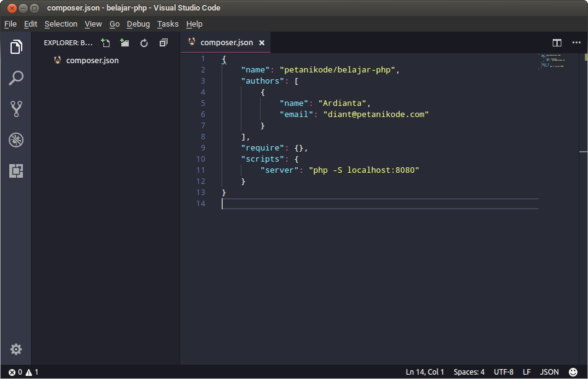The image size is (588, 379).
Task: Change language mode from JSON
Action: (x=549, y=372)
